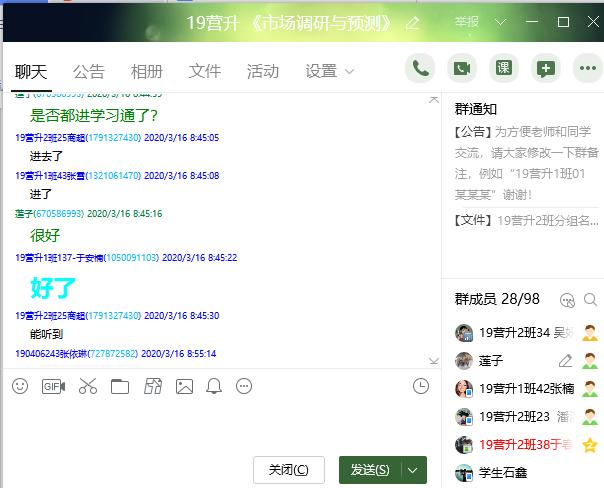Switch to the 公告 announcements tab

click(89, 71)
